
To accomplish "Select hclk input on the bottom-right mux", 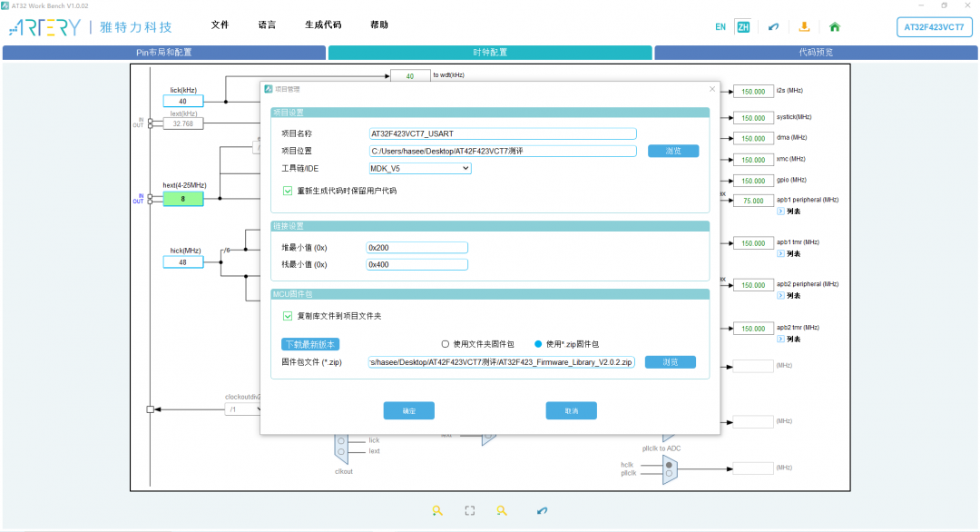I will click(x=669, y=465).
